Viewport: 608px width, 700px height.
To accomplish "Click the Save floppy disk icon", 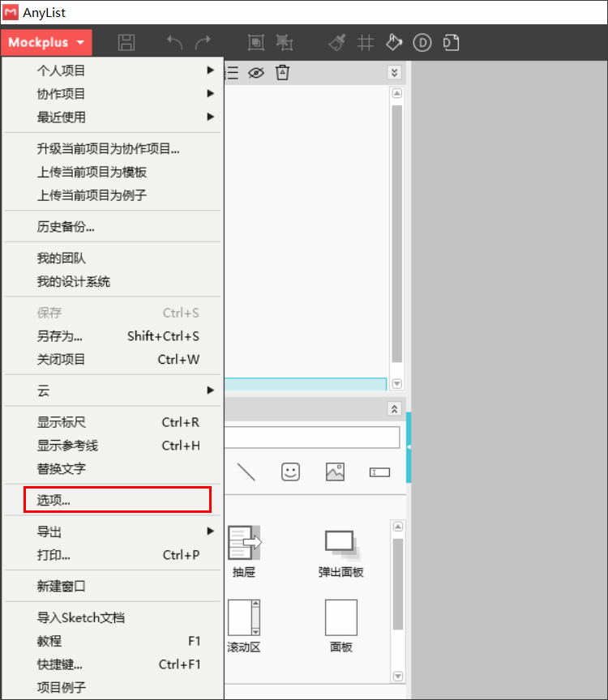I will tap(126, 42).
